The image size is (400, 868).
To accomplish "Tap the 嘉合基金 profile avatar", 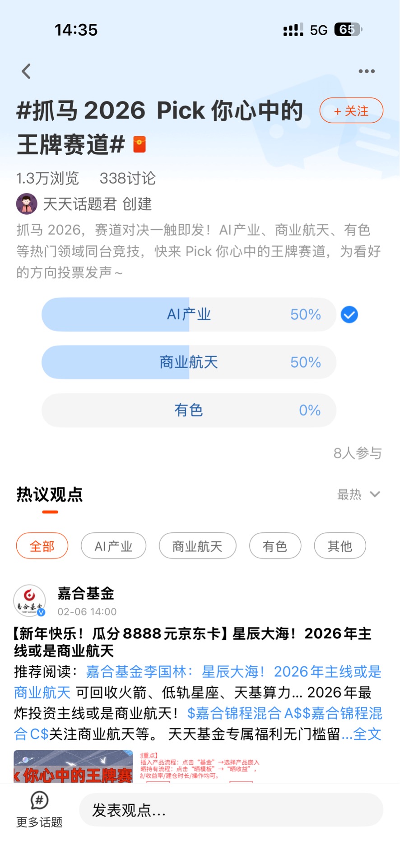I will coord(29,601).
